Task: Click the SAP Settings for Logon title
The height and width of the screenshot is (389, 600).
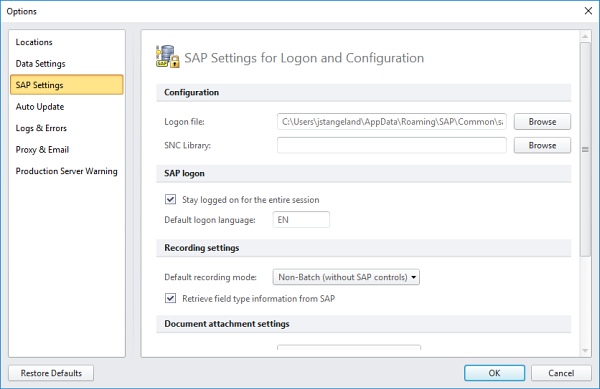Action: pos(304,58)
